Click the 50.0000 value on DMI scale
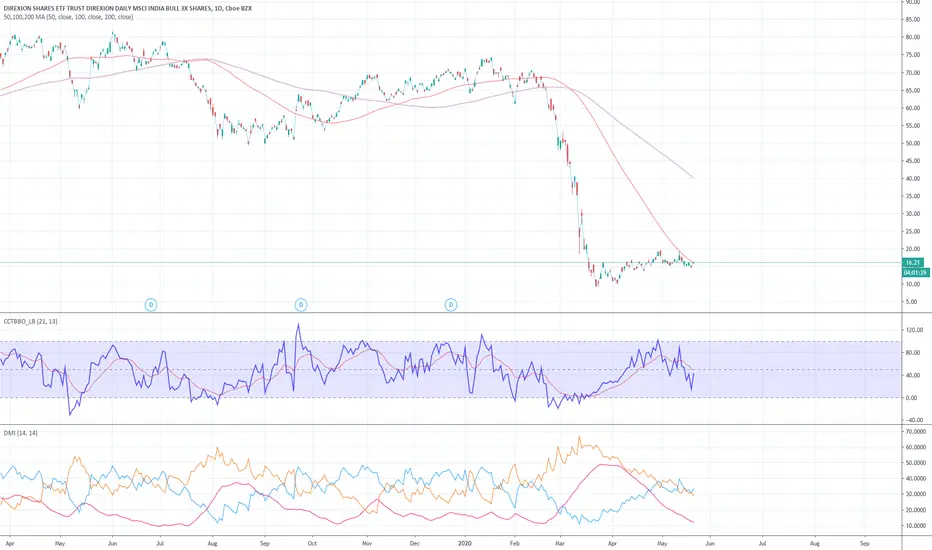Screen dimensions: 932x550 (916, 463)
